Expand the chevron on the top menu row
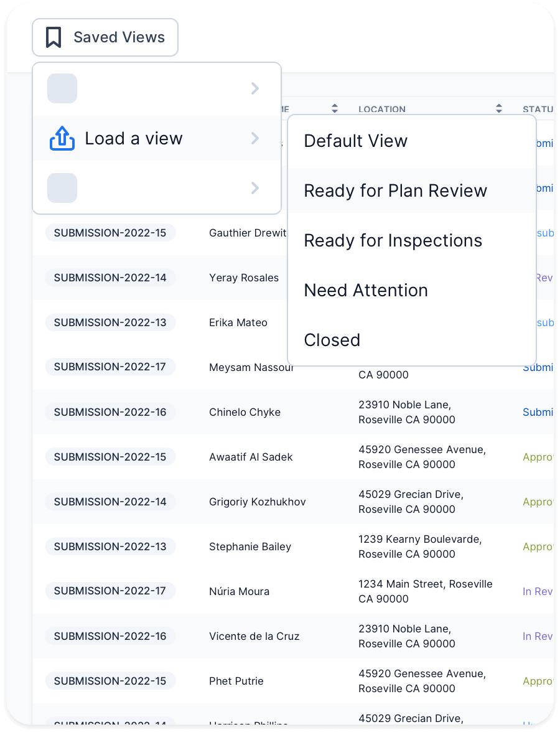560x732 pixels. tap(254, 88)
